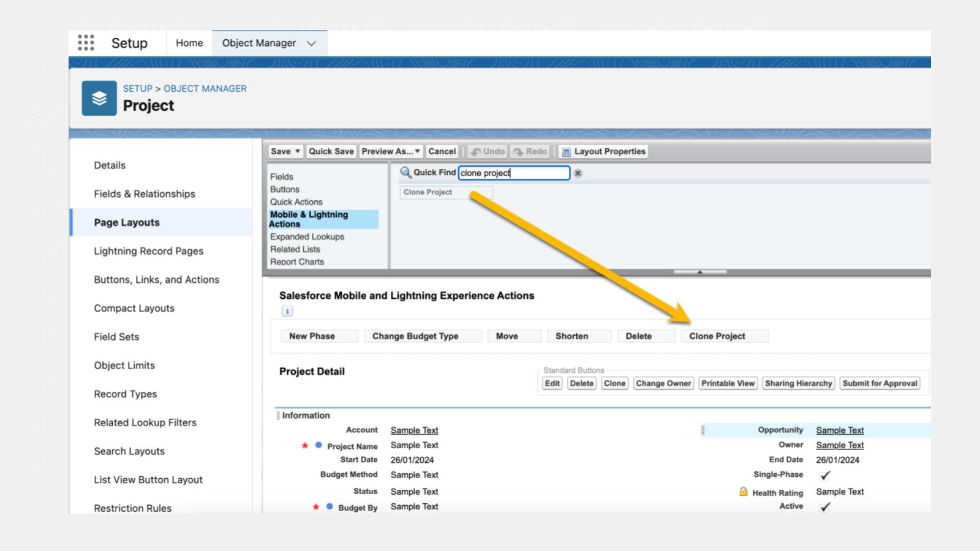Open List View Button Layout
This screenshot has height=551, width=980.
(x=148, y=480)
